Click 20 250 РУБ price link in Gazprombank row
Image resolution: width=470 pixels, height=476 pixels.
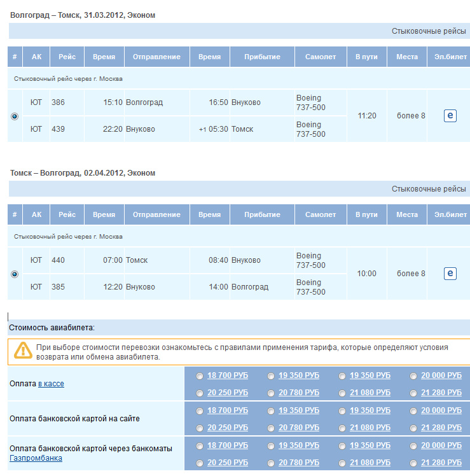point(228,462)
